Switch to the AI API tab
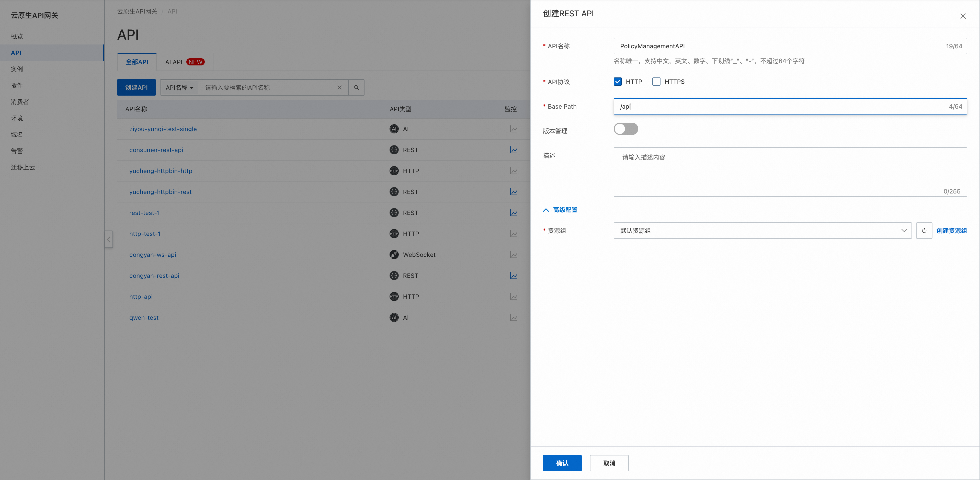Image resolution: width=980 pixels, height=480 pixels. coord(185,62)
